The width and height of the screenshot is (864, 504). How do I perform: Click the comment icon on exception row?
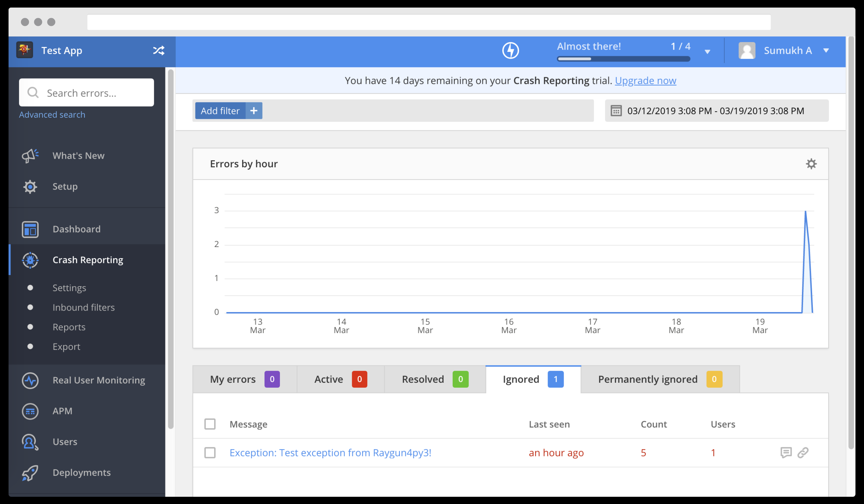pyautogui.click(x=785, y=452)
